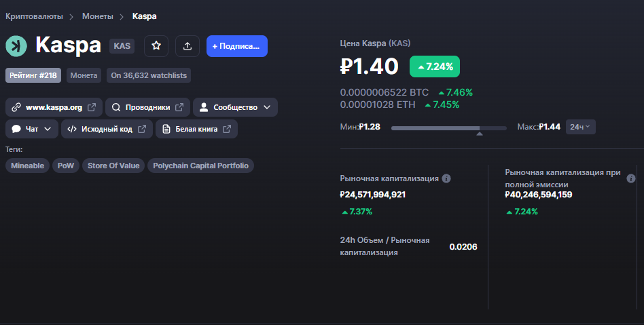Click the Макс: ₽1.44 high value
This screenshot has height=325, width=644.
(x=539, y=127)
